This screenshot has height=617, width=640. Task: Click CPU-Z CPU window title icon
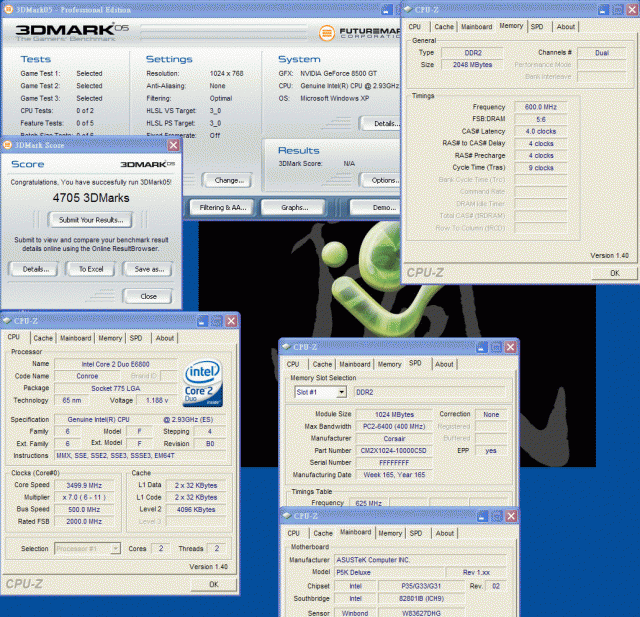pyautogui.click(x=7, y=321)
